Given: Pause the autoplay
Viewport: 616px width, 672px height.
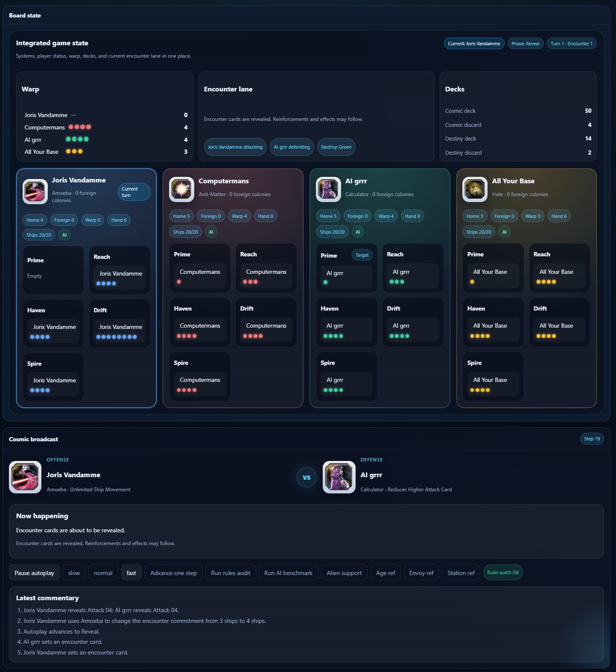Looking at the screenshot, I should coord(34,573).
